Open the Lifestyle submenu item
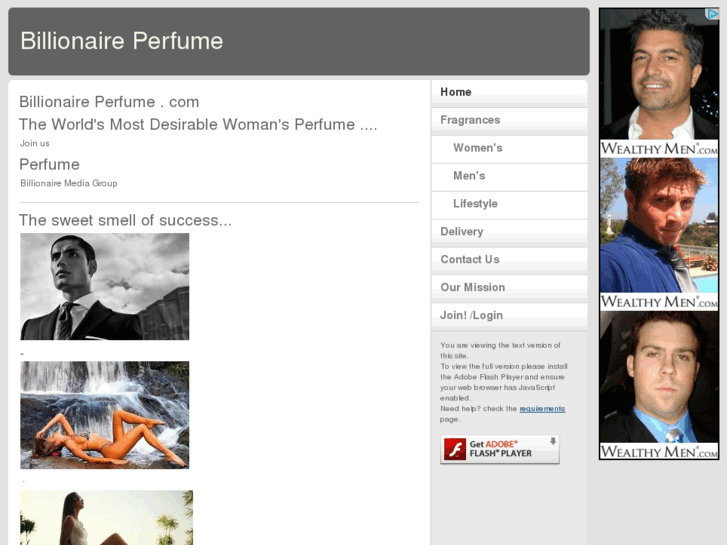727x545 pixels. click(x=509, y=204)
